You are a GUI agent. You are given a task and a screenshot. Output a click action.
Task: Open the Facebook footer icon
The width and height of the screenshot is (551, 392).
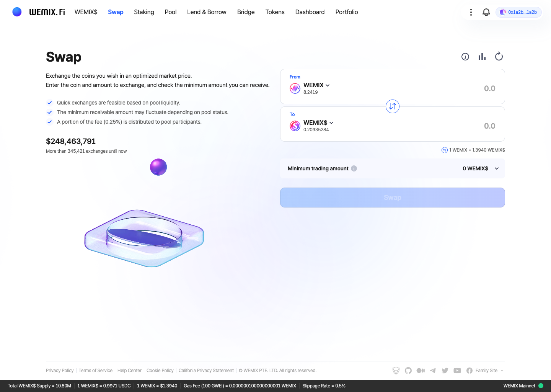coord(469,371)
